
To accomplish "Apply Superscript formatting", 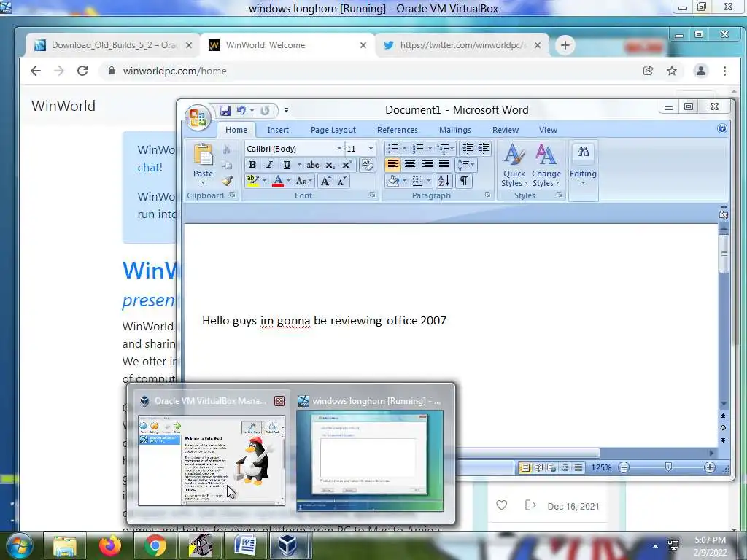I will pos(347,165).
